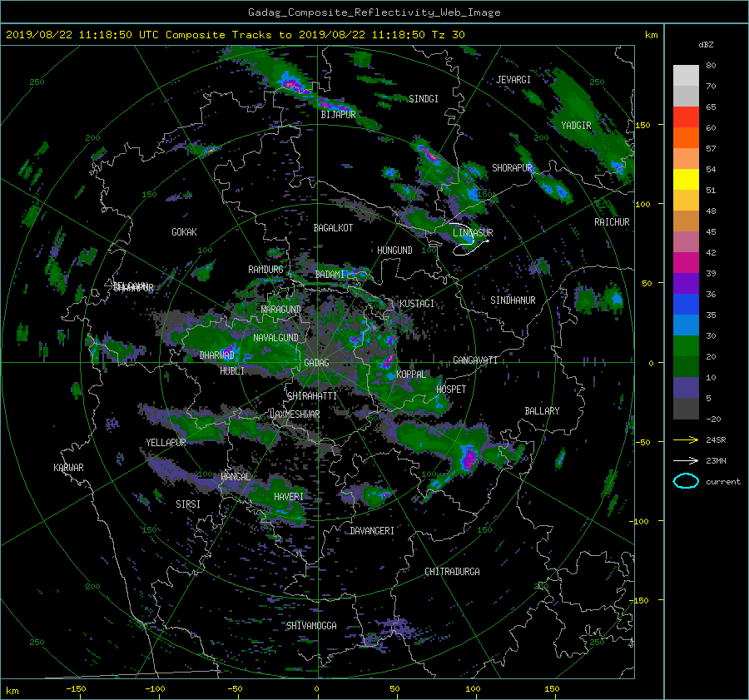Click the RAICHUR city label
Viewport: 749px width, 700px height.
[x=612, y=222]
